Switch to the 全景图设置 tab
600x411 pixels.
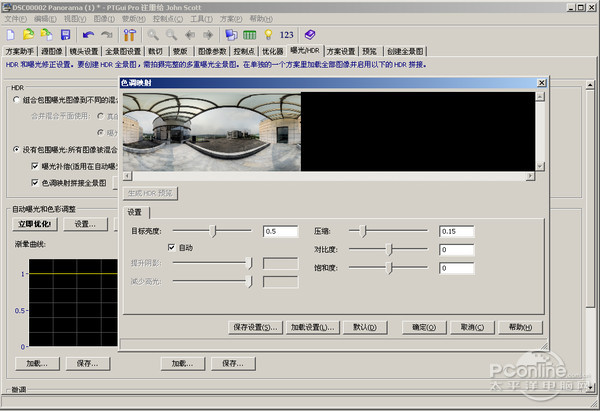[123, 50]
